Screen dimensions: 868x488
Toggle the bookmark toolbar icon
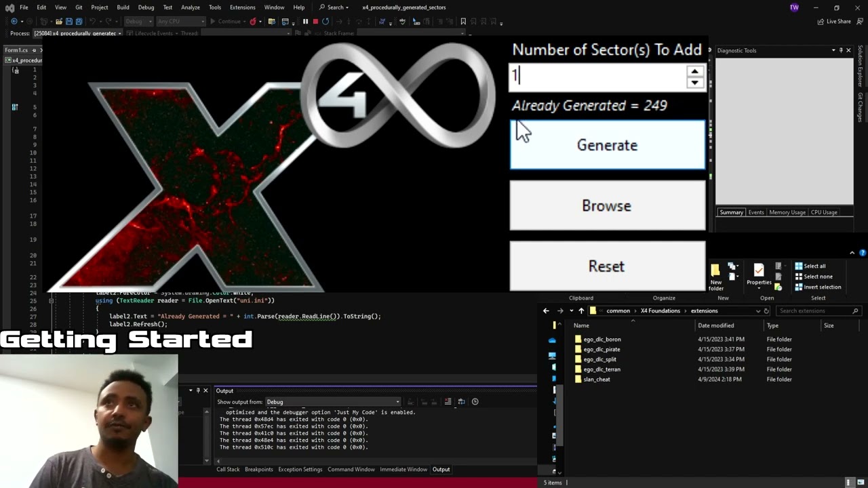coord(463,21)
